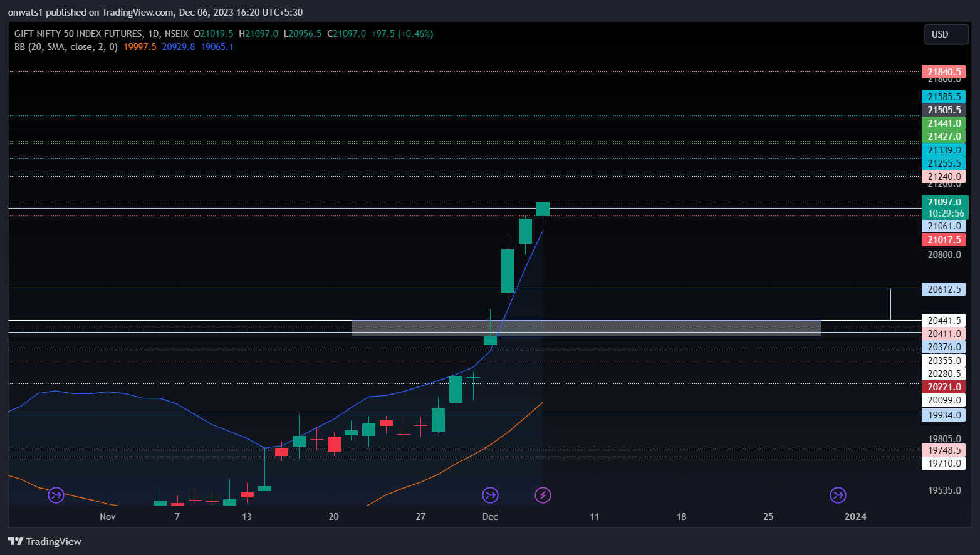
Task: Click the 20376.0 price label
Action: click(x=944, y=347)
